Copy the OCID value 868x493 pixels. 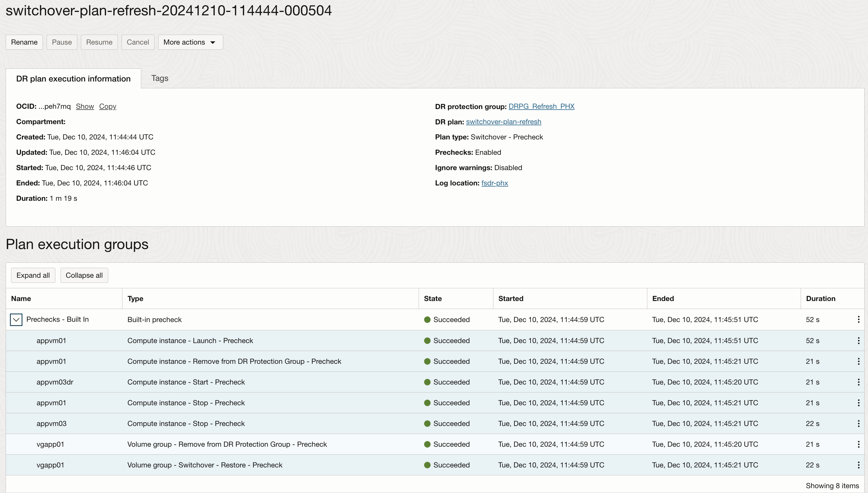107,106
